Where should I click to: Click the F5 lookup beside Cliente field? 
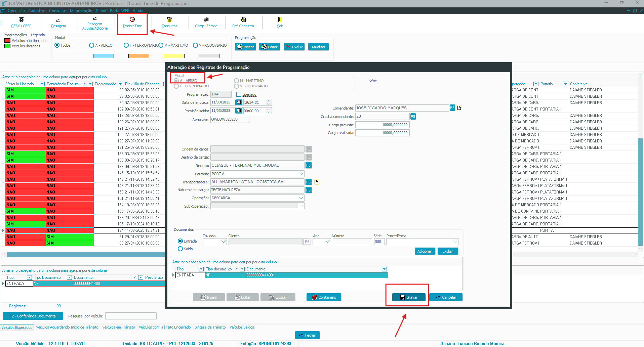(307, 242)
